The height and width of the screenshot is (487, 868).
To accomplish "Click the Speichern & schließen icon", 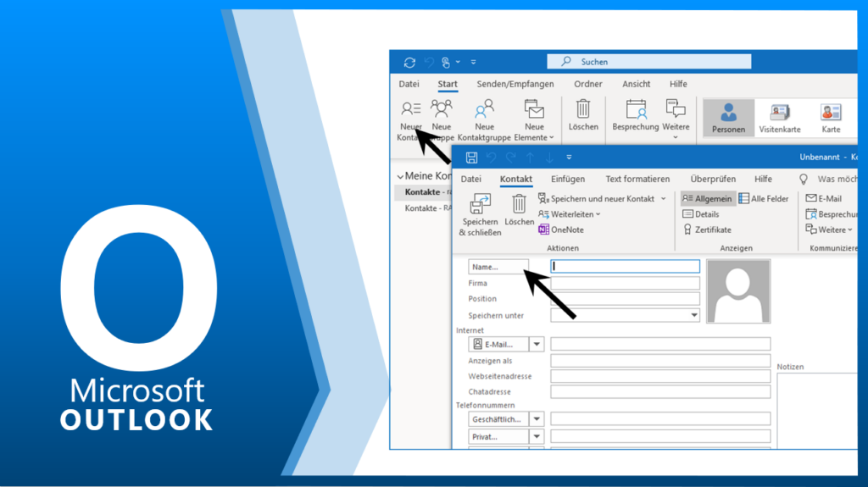I will 480,204.
